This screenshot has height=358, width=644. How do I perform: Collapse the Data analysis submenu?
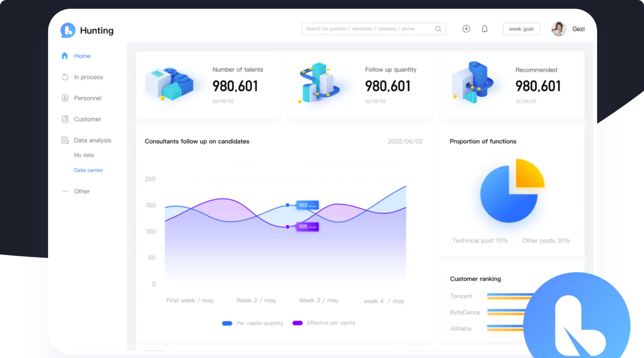point(92,140)
